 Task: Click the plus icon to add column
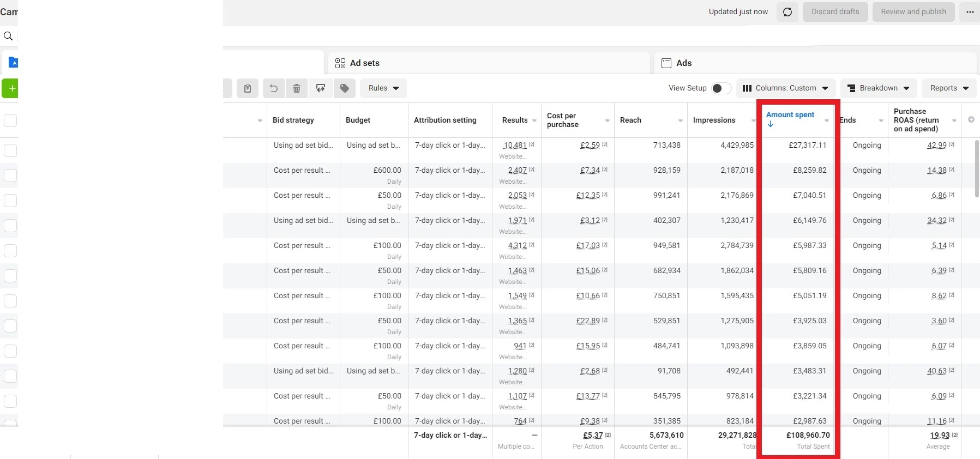click(971, 119)
